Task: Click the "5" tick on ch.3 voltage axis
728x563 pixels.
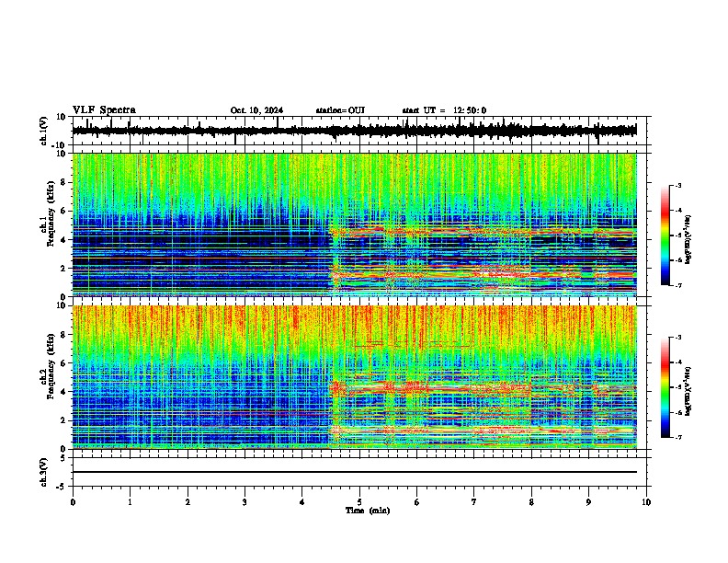Action: pyautogui.click(x=63, y=458)
